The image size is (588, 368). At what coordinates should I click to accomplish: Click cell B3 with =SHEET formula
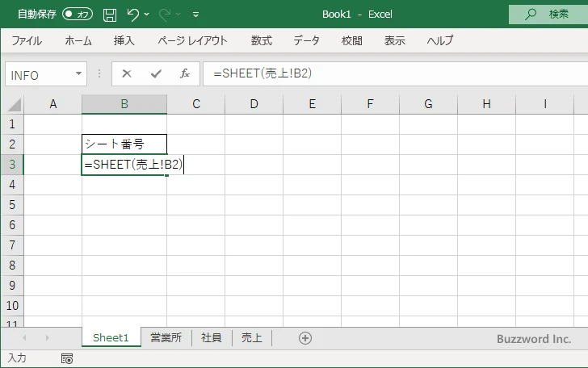tap(124, 165)
